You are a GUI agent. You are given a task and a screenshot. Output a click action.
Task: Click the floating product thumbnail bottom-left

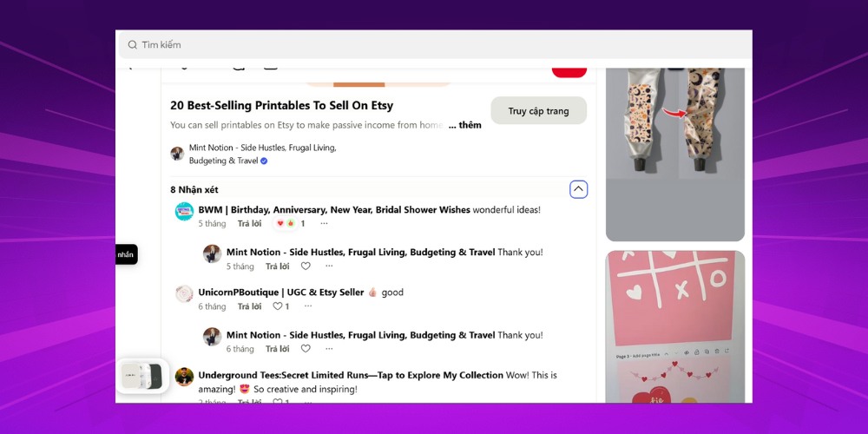(x=142, y=376)
